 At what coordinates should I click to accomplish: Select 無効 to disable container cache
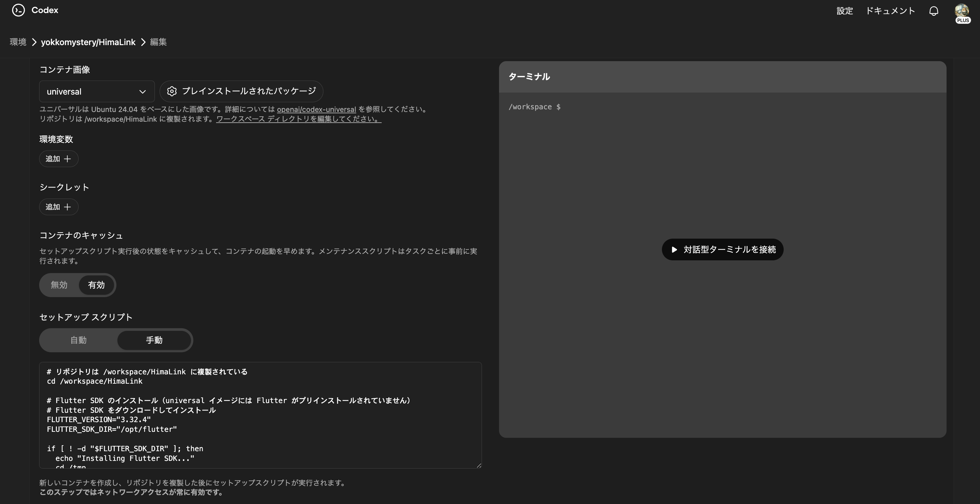click(59, 285)
